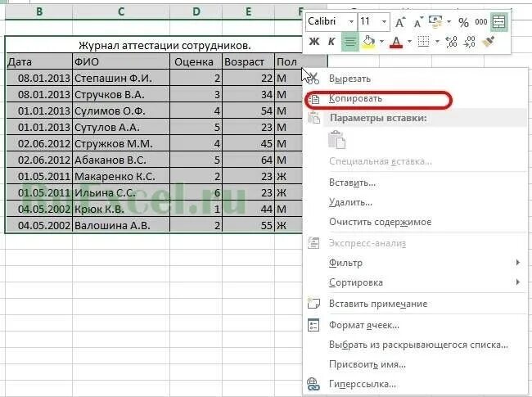The image size is (532, 397).
Task: Select Удалить... menu entry
Action: [x=416, y=202]
